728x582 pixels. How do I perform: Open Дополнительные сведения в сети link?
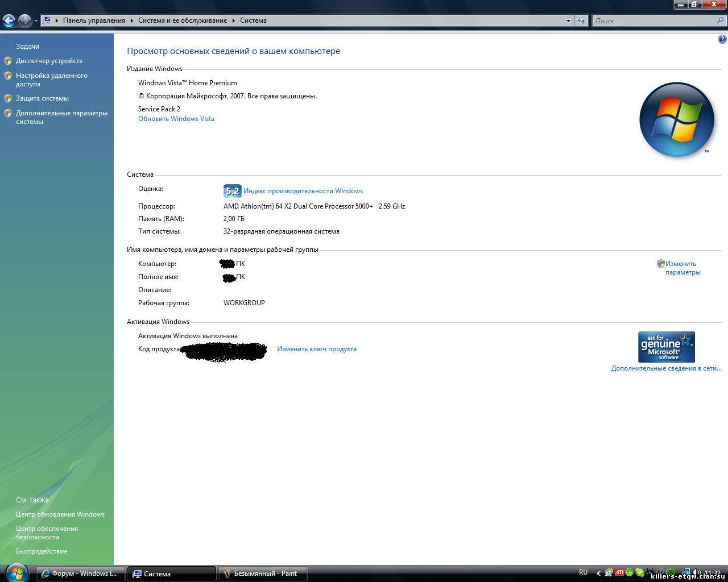tap(667, 368)
